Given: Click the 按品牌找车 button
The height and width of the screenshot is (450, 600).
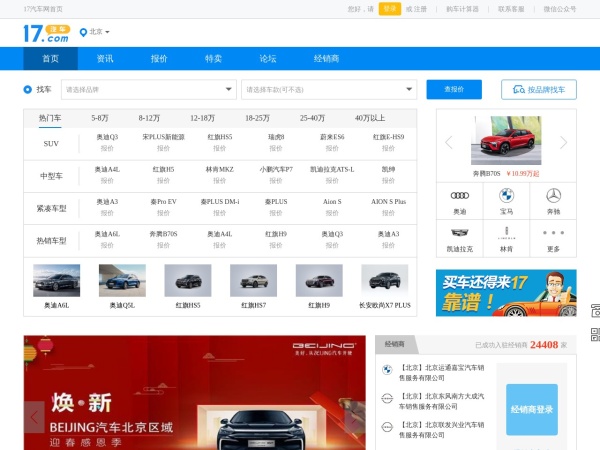Looking at the screenshot, I should coord(539,90).
